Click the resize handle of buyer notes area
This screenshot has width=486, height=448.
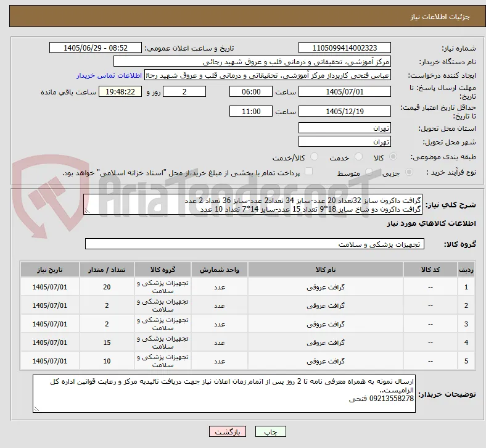(36, 409)
